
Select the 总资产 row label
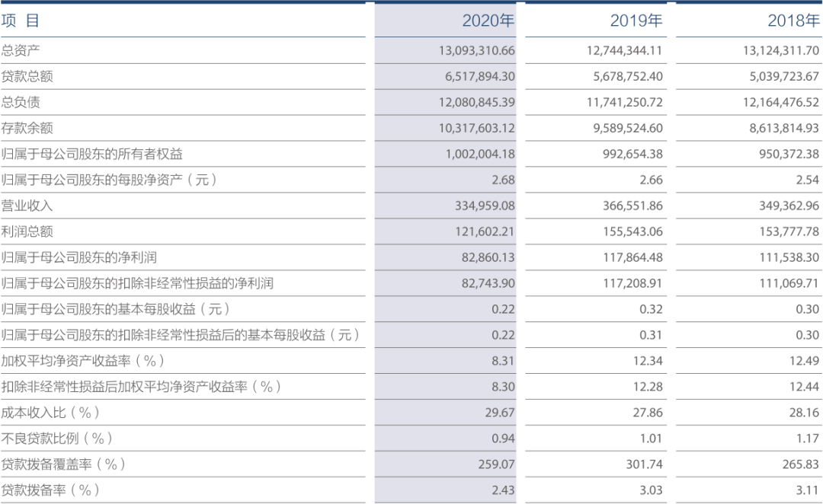pyautogui.click(x=21, y=50)
